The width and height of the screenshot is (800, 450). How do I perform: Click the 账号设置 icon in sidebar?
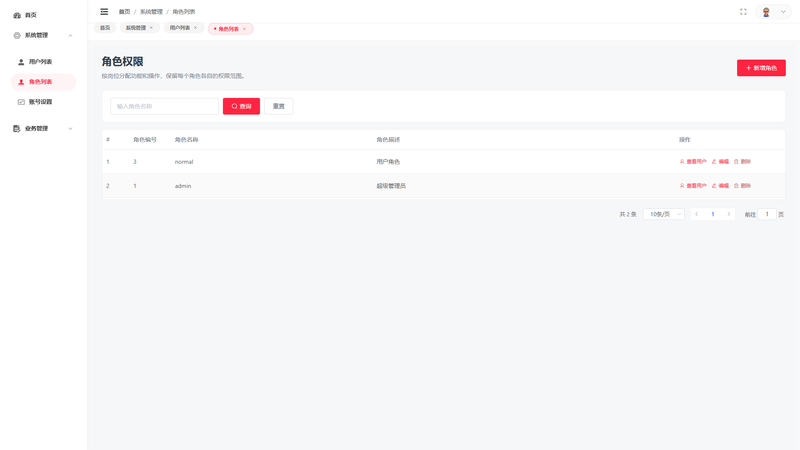tap(21, 102)
